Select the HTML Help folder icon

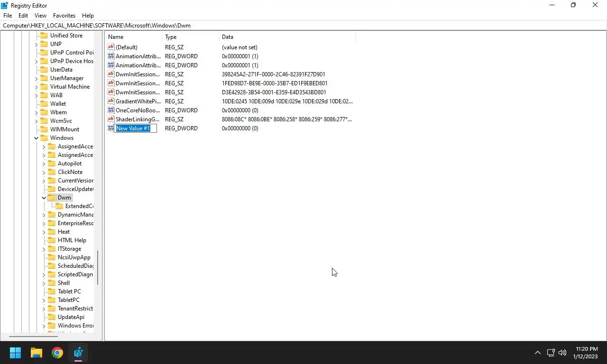(52, 240)
